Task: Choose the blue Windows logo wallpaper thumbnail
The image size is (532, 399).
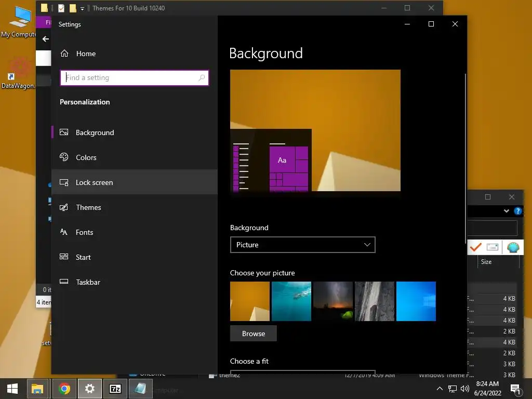Action: [416, 301]
